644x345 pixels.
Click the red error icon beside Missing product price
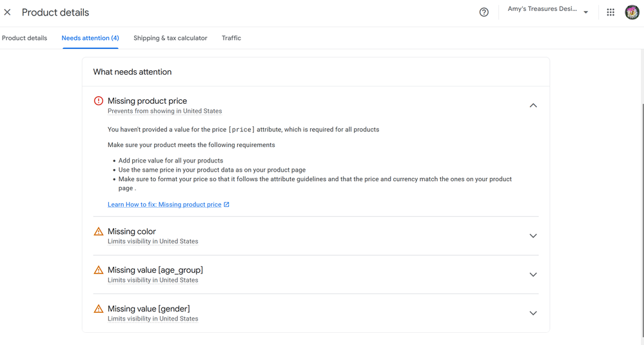(x=99, y=101)
